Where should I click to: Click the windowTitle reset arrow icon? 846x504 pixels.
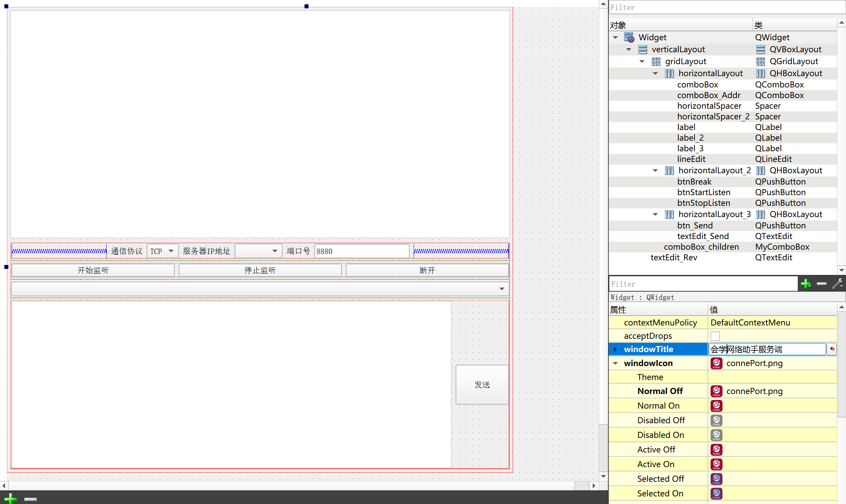click(832, 349)
